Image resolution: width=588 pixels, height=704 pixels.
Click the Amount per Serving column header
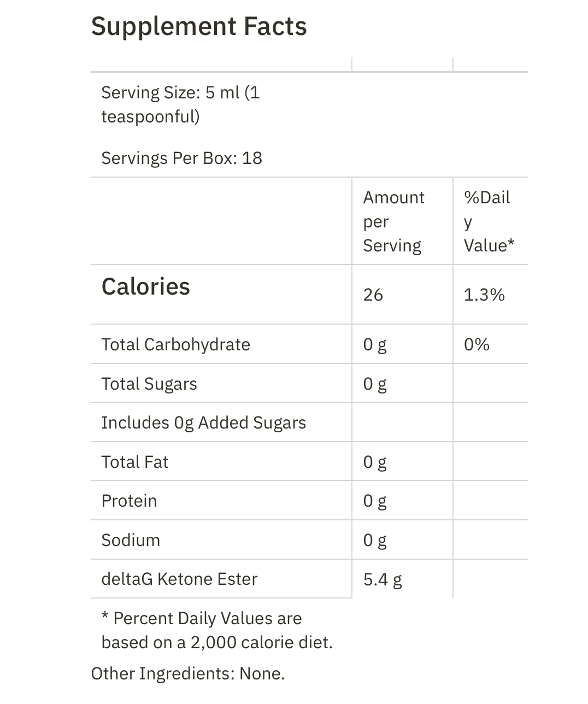(393, 221)
